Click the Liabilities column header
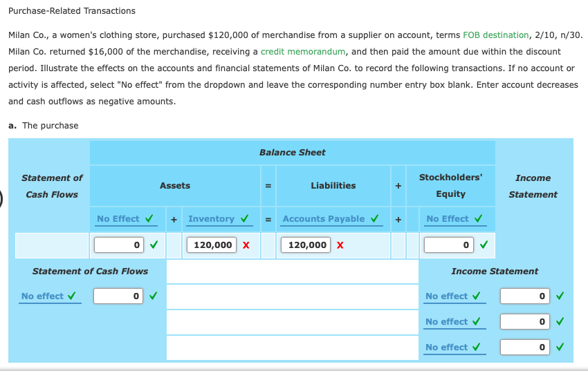Screen dimensions: 588x371 pos(333,186)
